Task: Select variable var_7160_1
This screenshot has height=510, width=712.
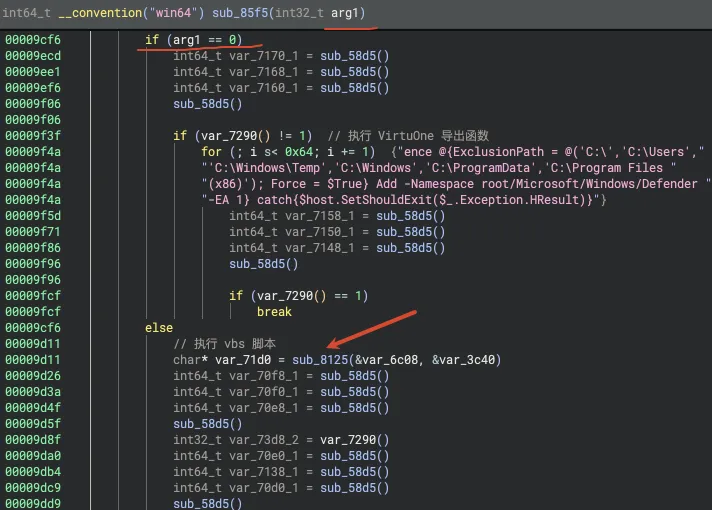Action: [x=264, y=88]
